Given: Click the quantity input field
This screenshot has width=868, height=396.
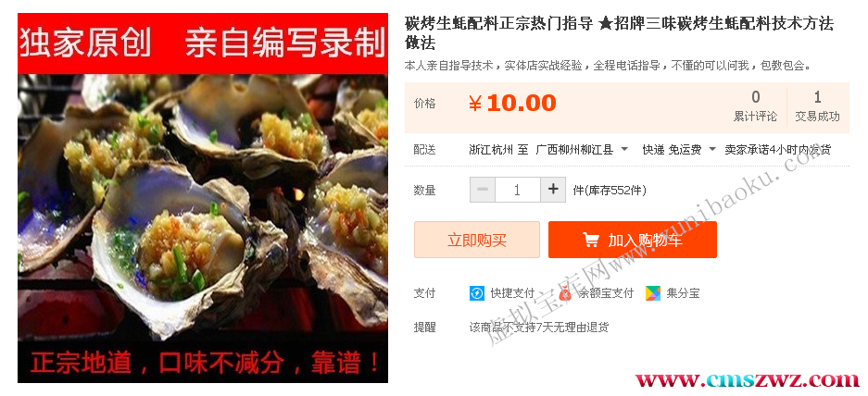Looking at the screenshot, I should click(x=518, y=190).
